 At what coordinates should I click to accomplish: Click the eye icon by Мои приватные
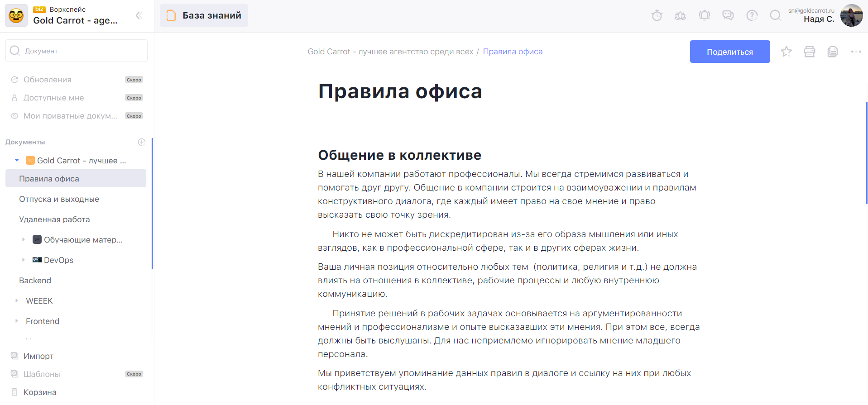[14, 116]
